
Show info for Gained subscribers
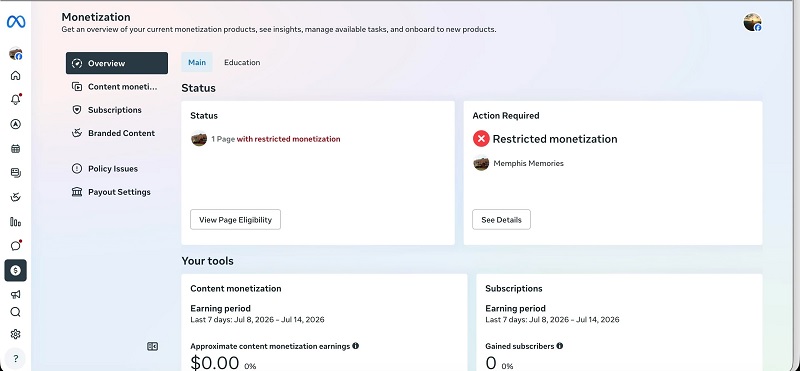pyautogui.click(x=560, y=345)
